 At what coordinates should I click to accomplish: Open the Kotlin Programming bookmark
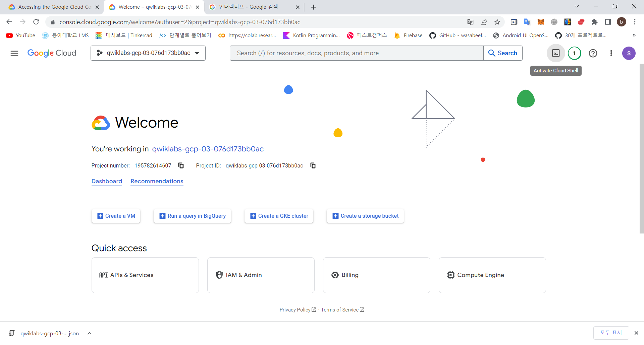[x=311, y=36]
